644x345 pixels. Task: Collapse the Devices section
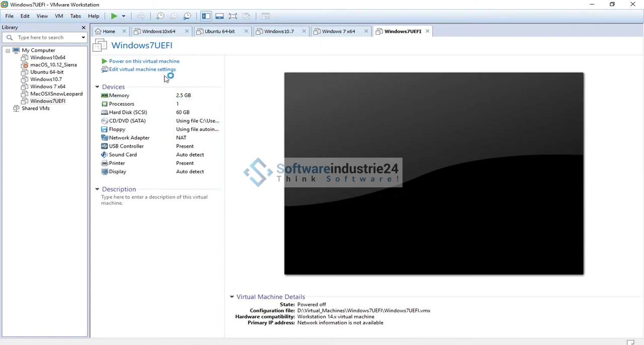coord(98,87)
